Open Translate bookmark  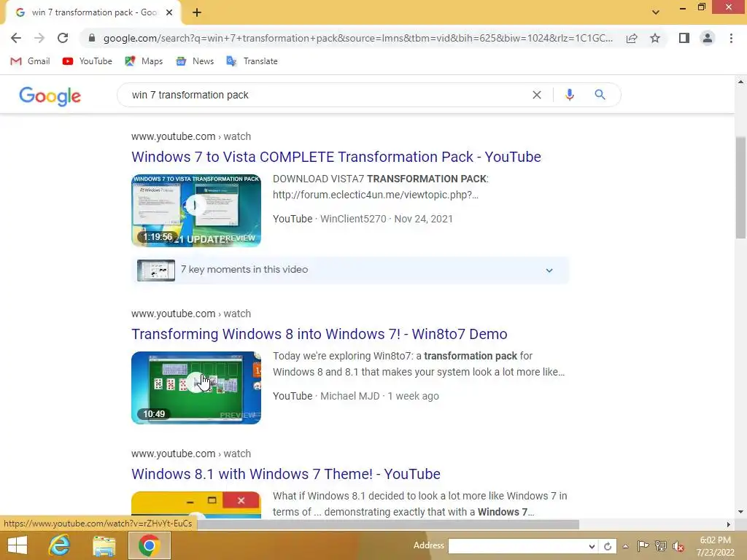(x=252, y=61)
